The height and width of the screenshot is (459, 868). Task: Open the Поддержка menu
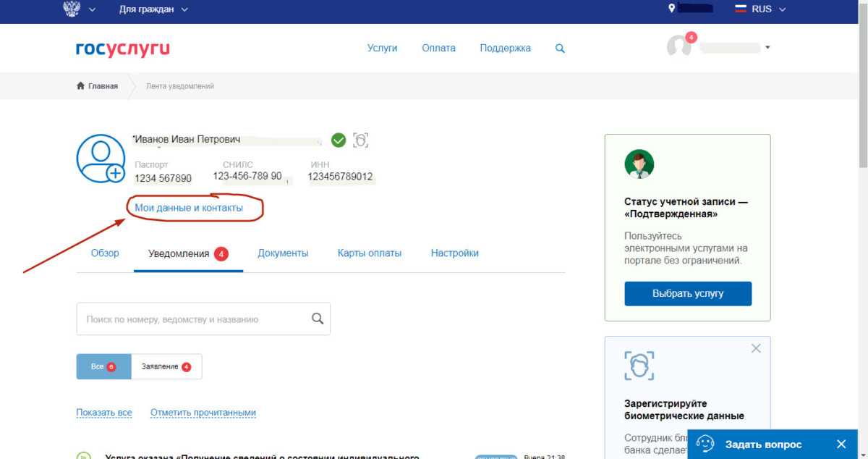tap(505, 48)
